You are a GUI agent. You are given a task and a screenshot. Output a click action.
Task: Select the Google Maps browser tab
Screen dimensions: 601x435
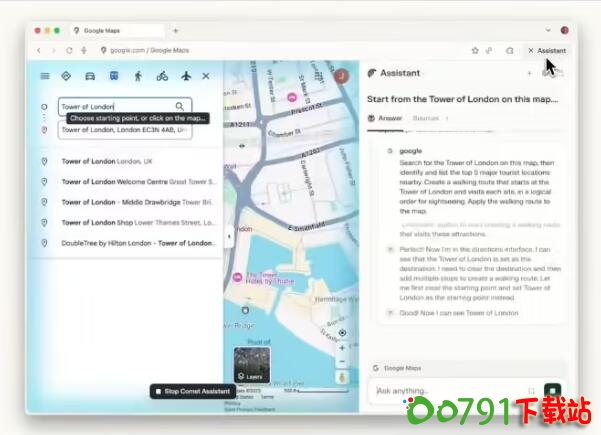(x=117, y=30)
